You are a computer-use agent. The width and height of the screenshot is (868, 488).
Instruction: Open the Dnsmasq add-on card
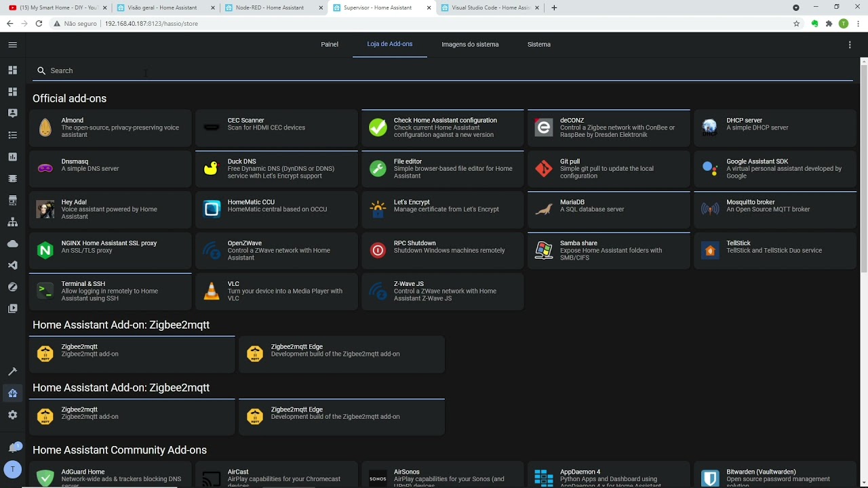pos(111,169)
